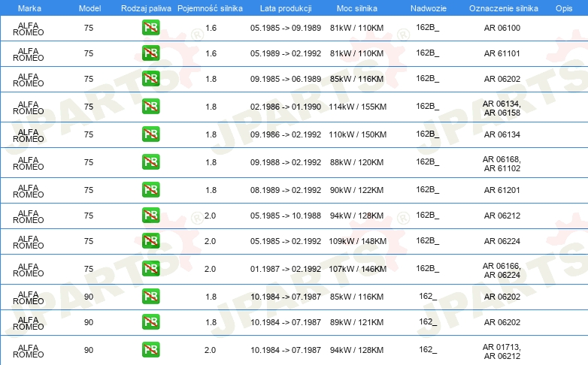Select engine code AR 06100
588x365 pixels.
coord(502,28)
